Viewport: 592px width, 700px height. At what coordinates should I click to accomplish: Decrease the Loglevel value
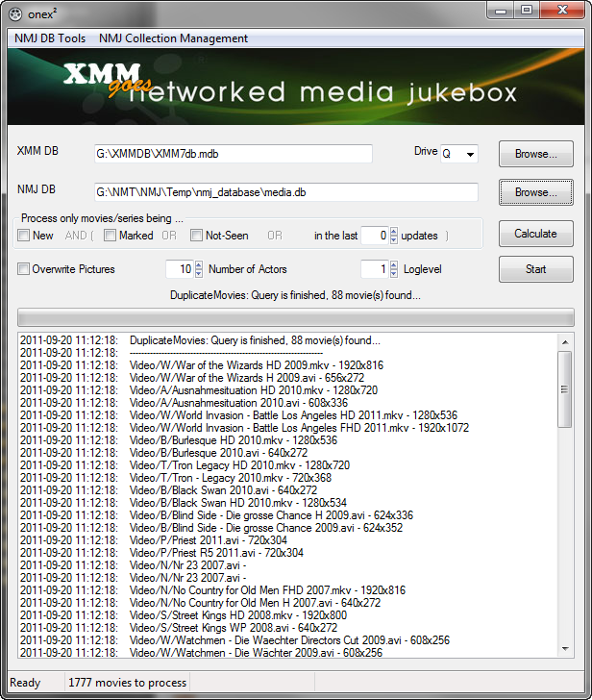point(394,273)
